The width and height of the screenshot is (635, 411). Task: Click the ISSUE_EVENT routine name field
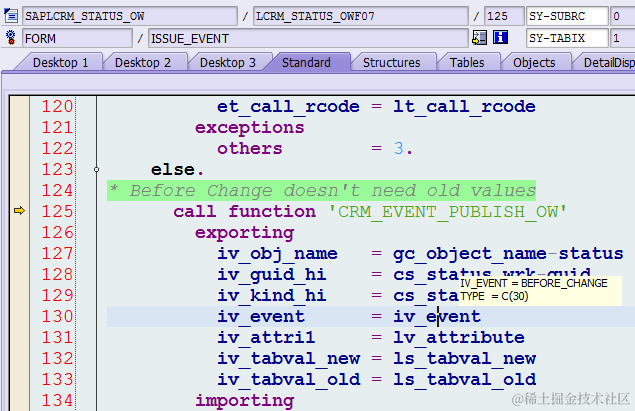coord(308,38)
